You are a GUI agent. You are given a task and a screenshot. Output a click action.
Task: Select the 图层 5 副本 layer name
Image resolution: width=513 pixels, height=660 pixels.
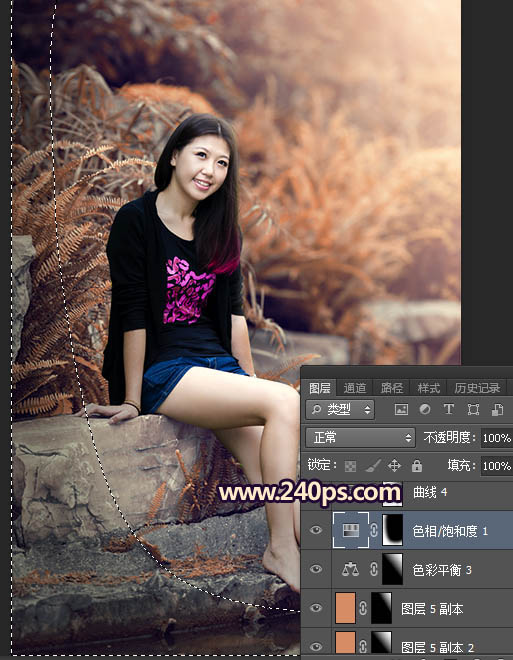(432, 609)
